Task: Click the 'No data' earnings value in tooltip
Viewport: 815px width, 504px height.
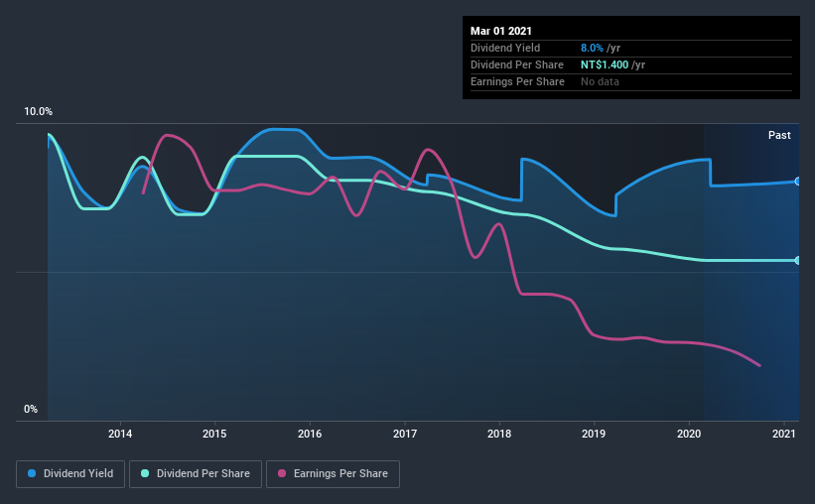Action: click(x=600, y=81)
